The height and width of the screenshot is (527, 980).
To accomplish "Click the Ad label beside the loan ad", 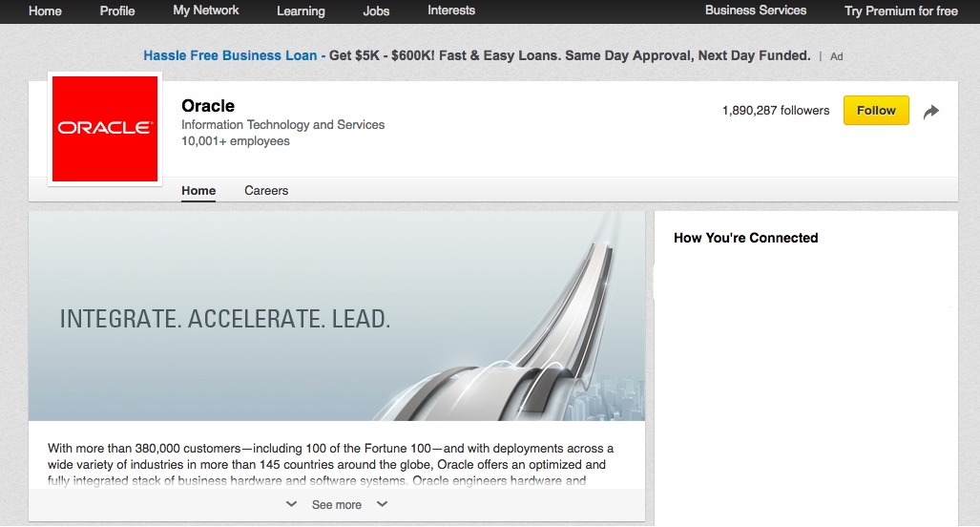I will (836, 57).
